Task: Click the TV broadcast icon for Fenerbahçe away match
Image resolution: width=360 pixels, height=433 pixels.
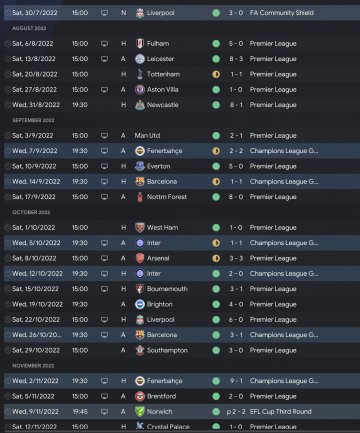Action: [x=104, y=151]
